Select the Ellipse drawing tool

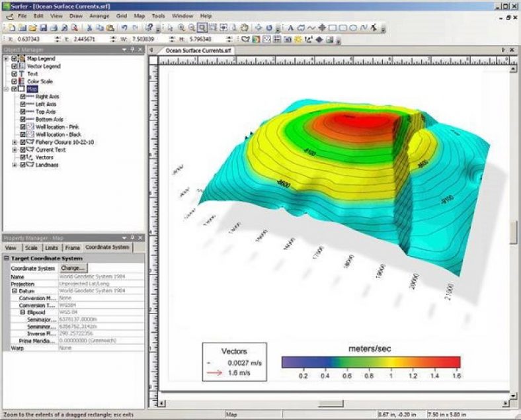[x=353, y=28]
